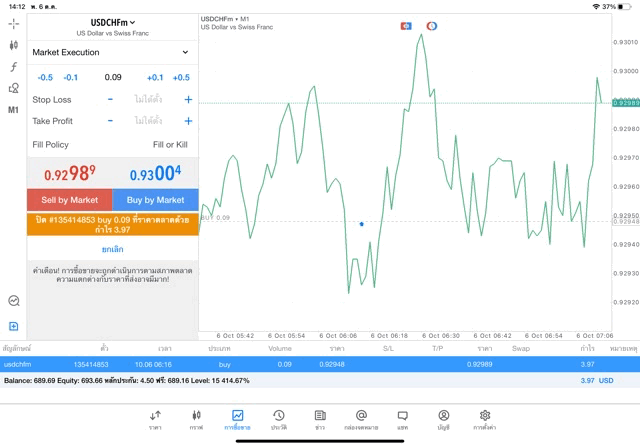Tap the Stop Loss plus button

(188, 99)
